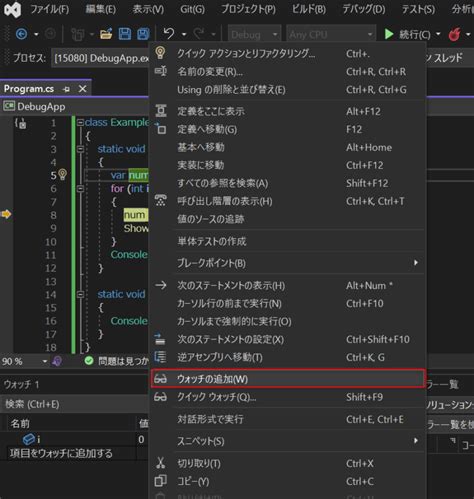Choose 逆アセンブリへ移動(T)

287,357
